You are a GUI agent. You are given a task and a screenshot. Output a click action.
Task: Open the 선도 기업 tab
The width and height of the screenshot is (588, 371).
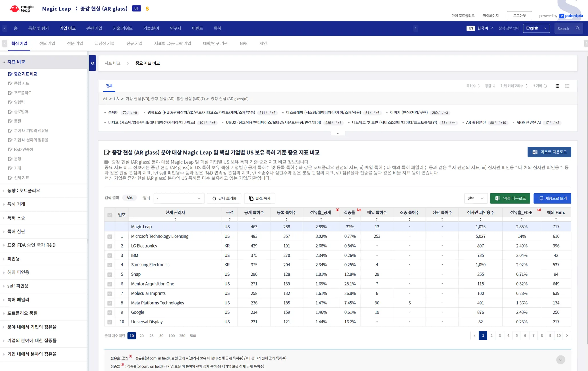(47, 43)
